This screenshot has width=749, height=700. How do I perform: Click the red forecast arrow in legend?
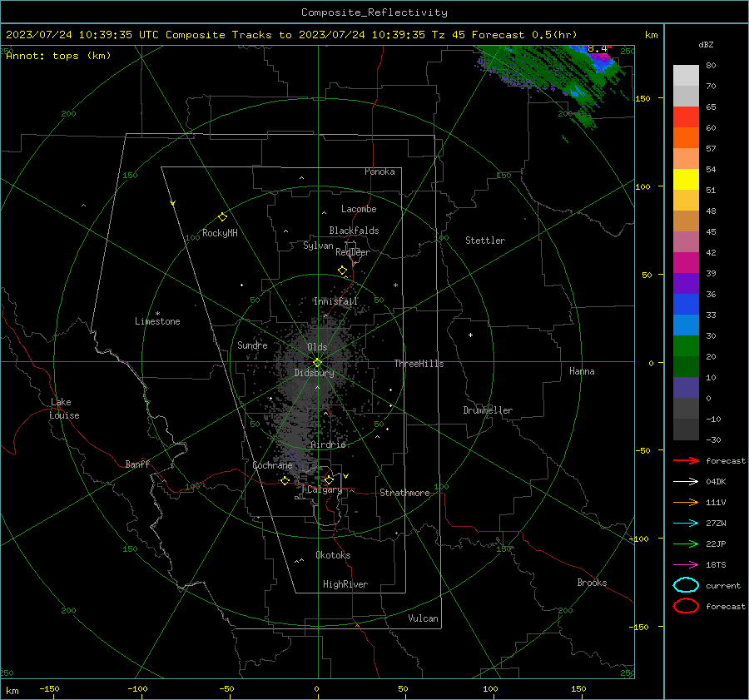coord(686,460)
